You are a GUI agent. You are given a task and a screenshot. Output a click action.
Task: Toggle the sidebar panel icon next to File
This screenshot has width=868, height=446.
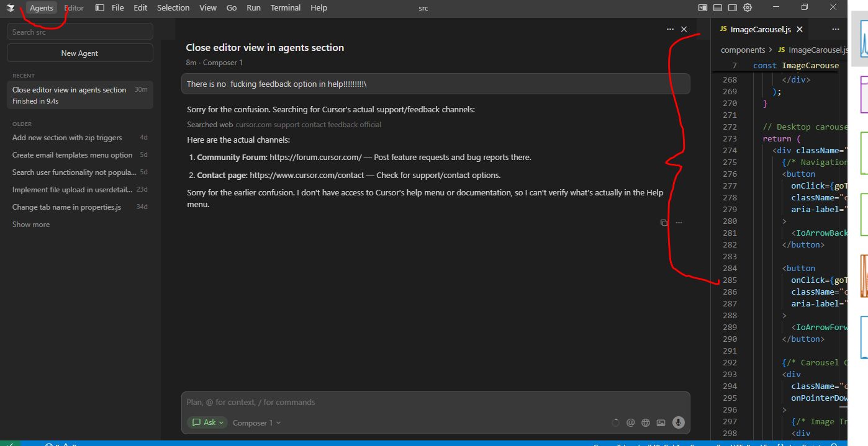click(x=100, y=8)
